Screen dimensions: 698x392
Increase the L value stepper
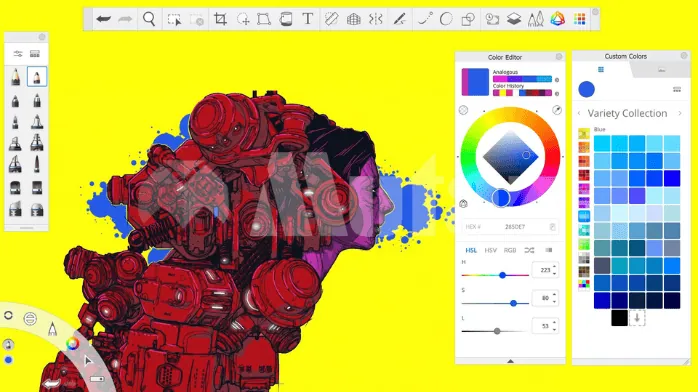click(554, 323)
